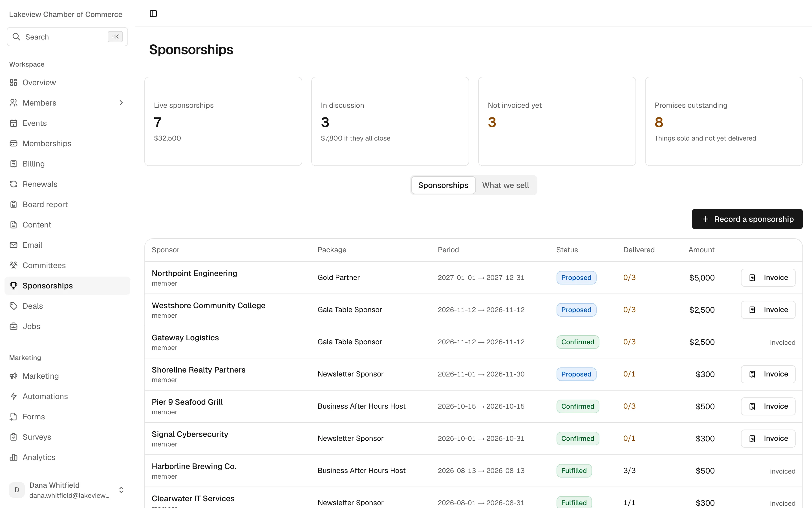This screenshot has width=812, height=508.
Task: Click the Promises outstanding card
Action: coord(724,121)
